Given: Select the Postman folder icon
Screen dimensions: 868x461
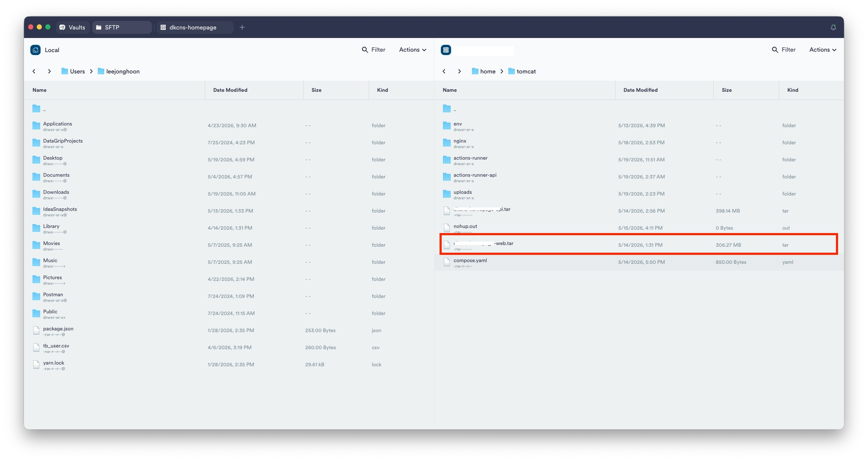Looking at the screenshot, I should click(36, 296).
